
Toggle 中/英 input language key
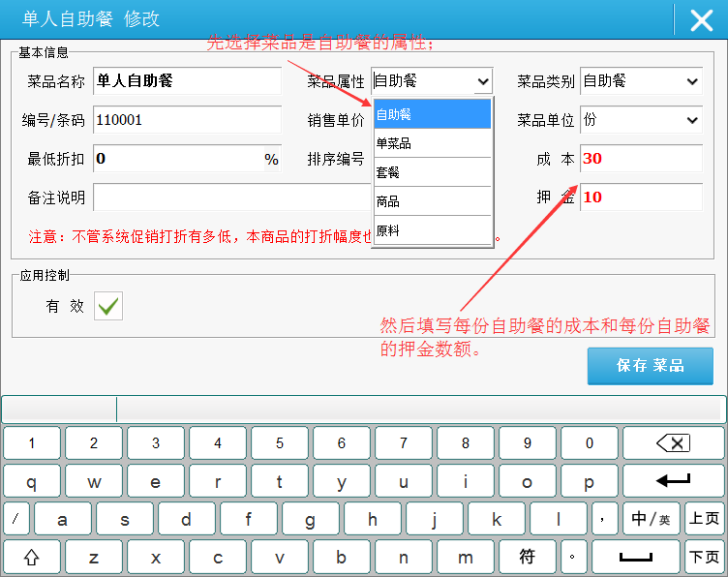tap(651, 519)
